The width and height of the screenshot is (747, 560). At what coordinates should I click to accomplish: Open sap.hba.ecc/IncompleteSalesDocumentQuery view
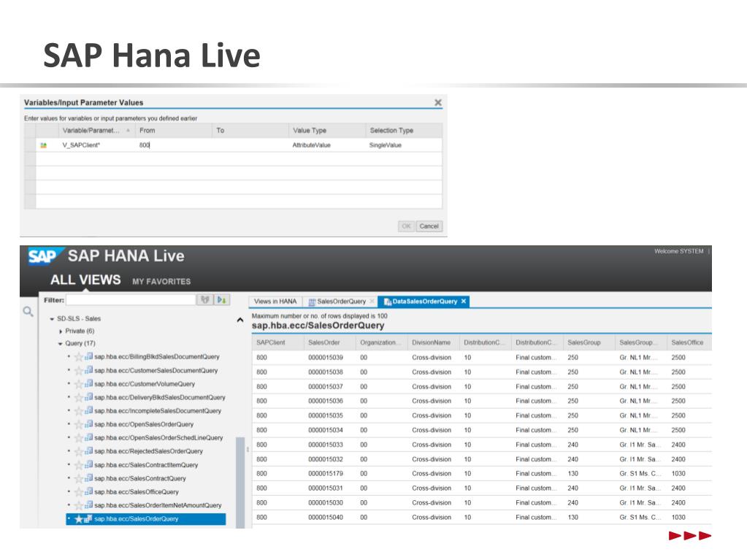tap(158, 410)
